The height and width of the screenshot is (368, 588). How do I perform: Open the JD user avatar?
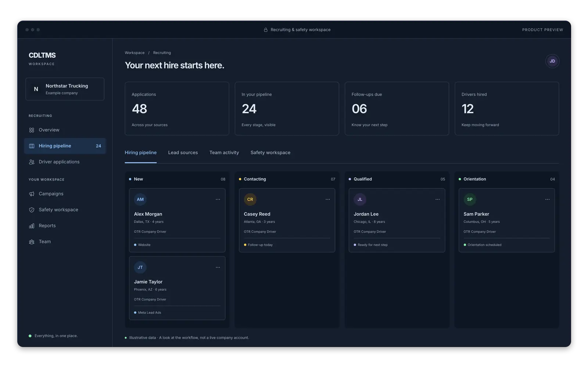[x=552, y=61]
